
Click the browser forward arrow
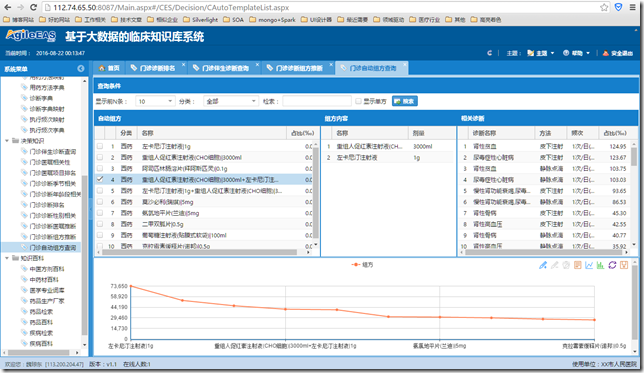(21, 7)
